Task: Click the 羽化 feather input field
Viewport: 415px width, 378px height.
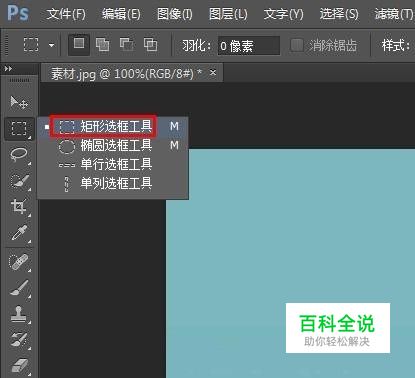Action: [x=249, y=46]
